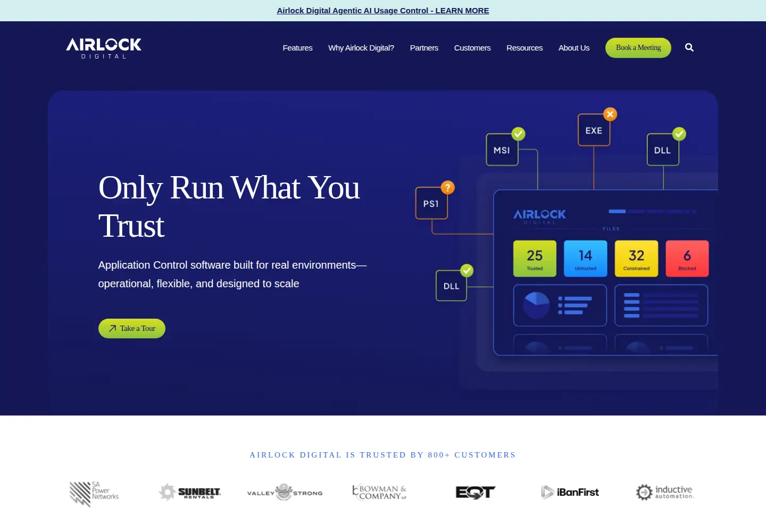Click the iBanFirst logo
The image size is (766, 532).
[570, 492]
